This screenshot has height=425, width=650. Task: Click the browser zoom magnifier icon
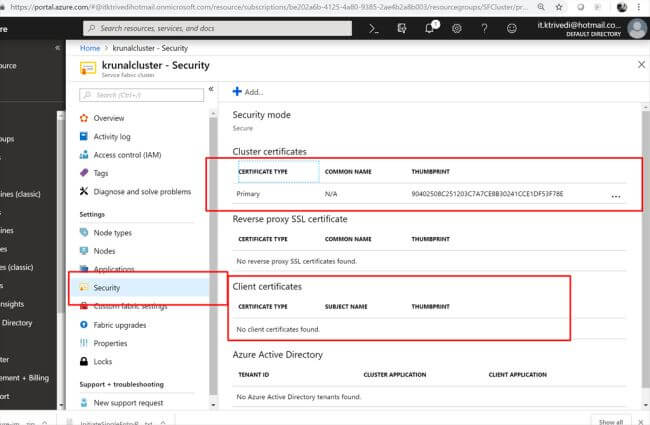541,7
